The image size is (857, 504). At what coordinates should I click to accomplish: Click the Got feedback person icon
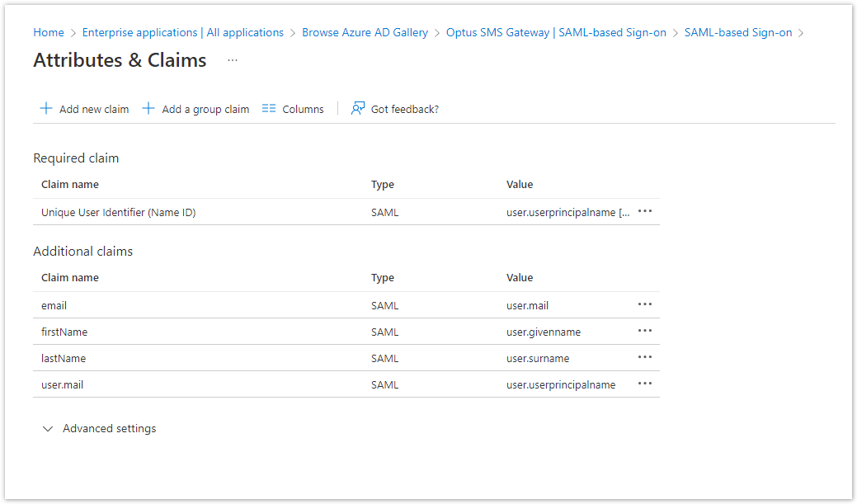[358, 109]
